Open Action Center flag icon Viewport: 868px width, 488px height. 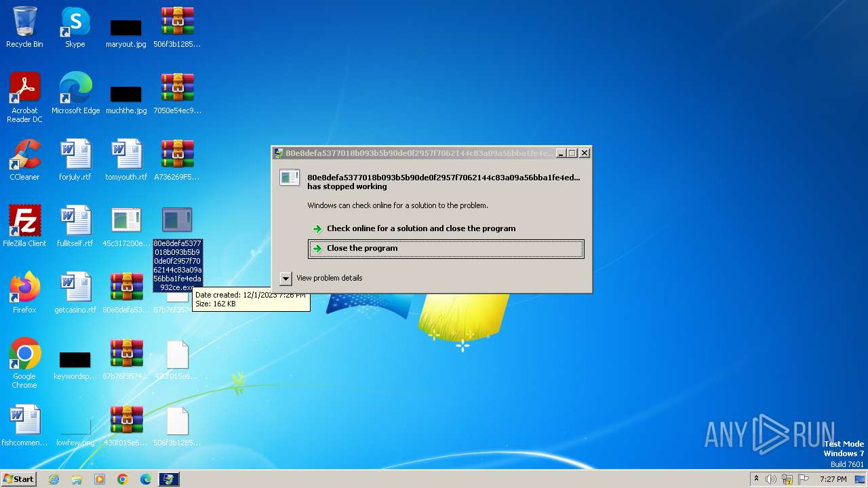click(x=804, y=479)
